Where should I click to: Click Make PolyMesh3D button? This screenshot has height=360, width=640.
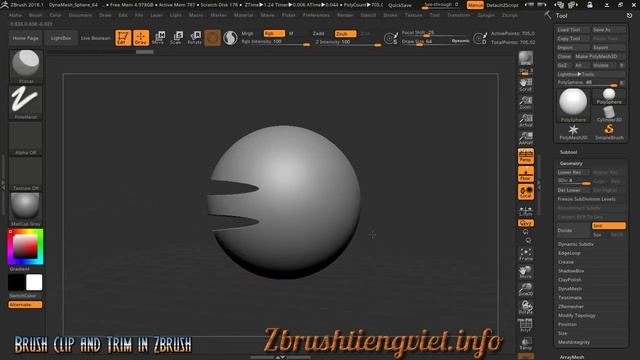[599, 56]
